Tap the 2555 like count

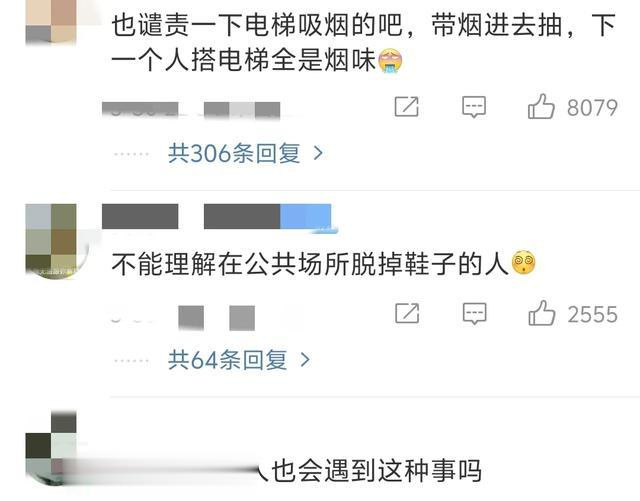click(593, 314)
